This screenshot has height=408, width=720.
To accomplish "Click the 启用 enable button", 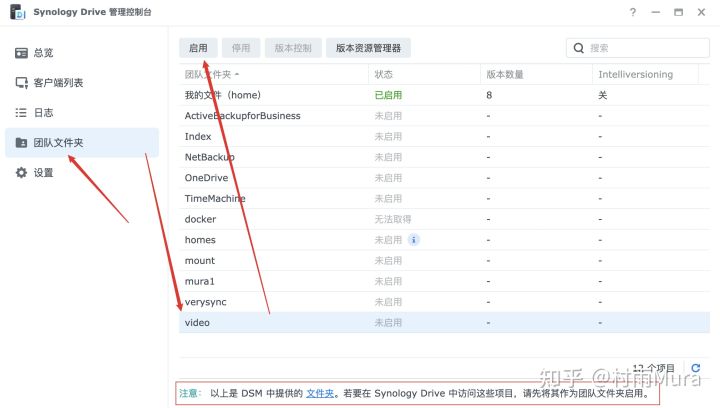I will pos(198,48).
